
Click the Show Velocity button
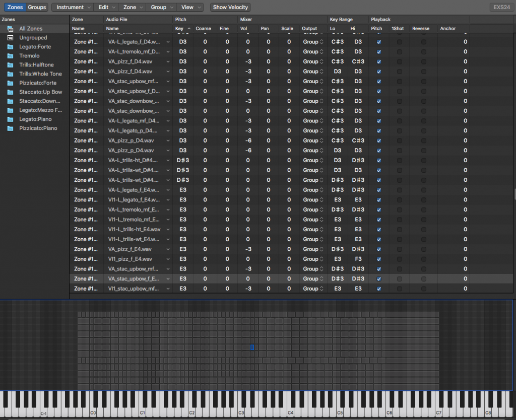point(230,7)
